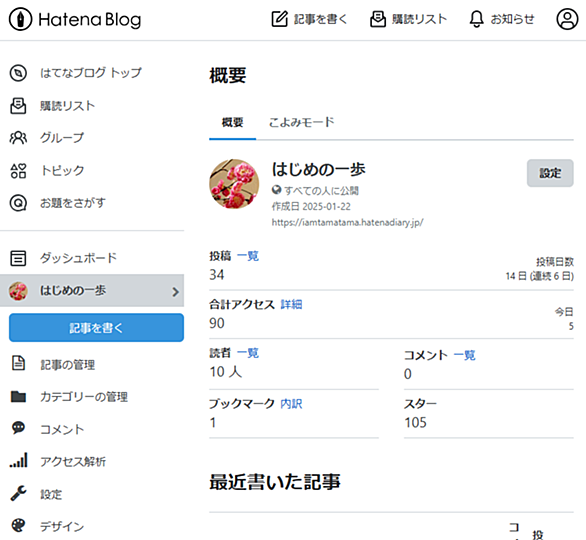Click the アクセス解析 bar chart icon

click(19, 460)
